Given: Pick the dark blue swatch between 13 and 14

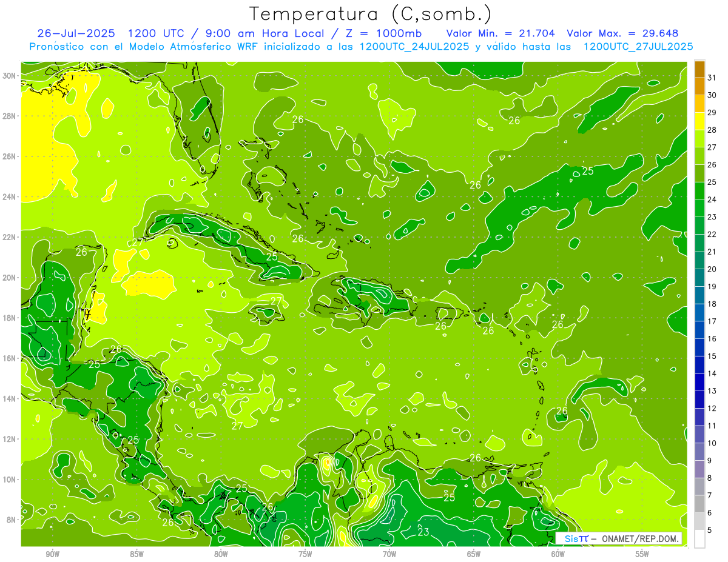Looking at the screenshot, I should pyautogui.click(x=699, y=383).
